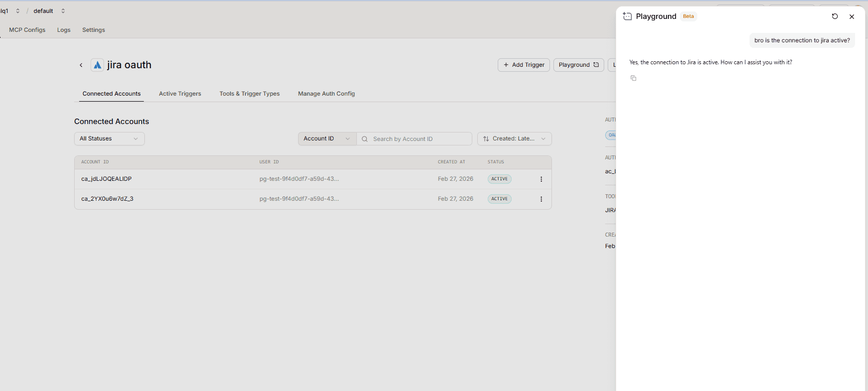
Task: Go back using the arrow beside jira oauth
Action: [81, 65]
